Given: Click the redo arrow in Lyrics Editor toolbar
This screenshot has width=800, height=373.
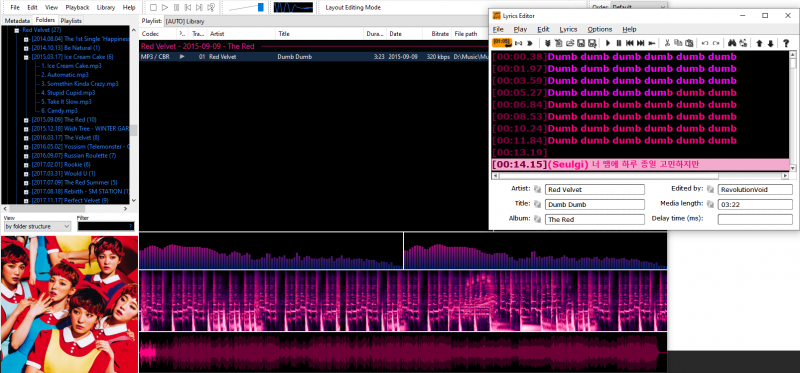Looking at the screenshot, I should pos(716,43).
